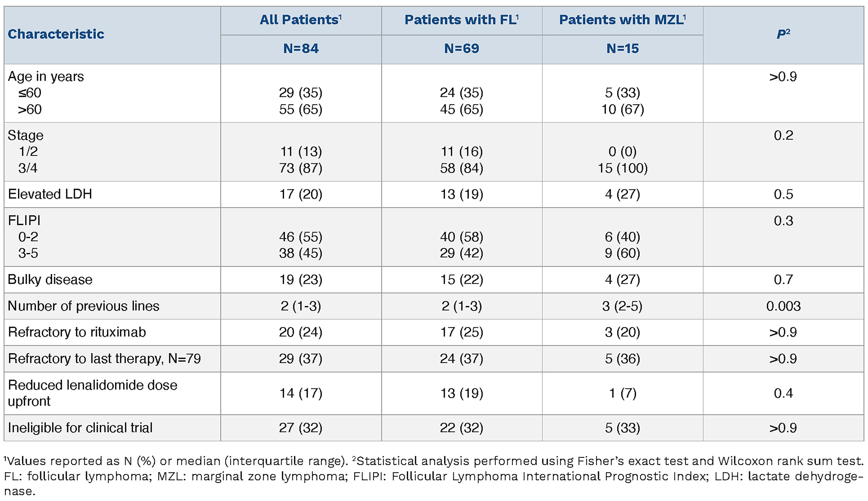Select the FLIPI row label
This screenshot has height=501, width=868.
coord(24,220)
